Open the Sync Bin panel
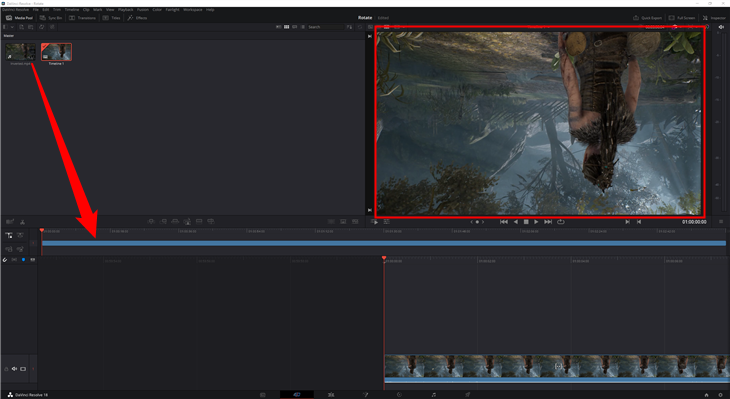 [x=51, y=18]
